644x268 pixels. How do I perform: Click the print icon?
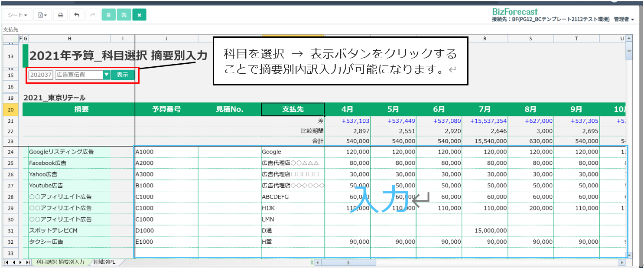tap(60, 15)
